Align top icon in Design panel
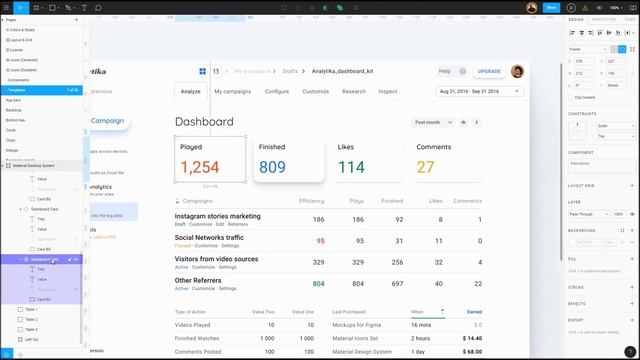The image size is (640, 360). click(600, 33)
